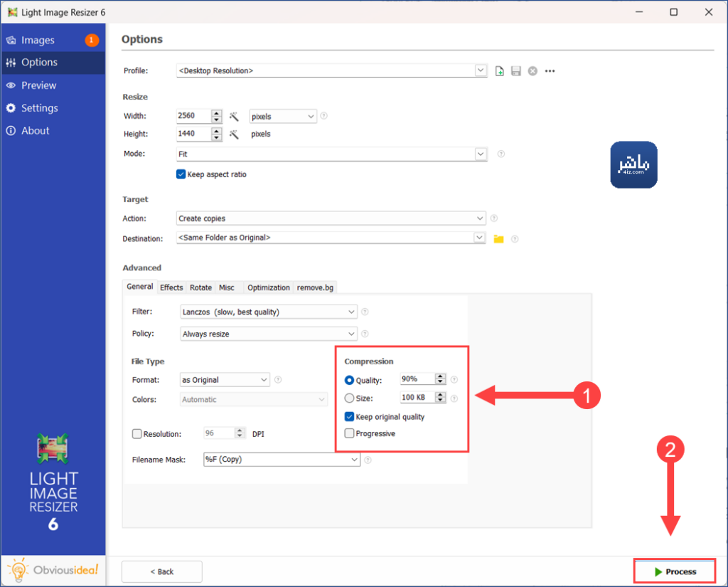728x587 pixels.
Task: Decrease the Height stepper value
Action: coord(216,137)
